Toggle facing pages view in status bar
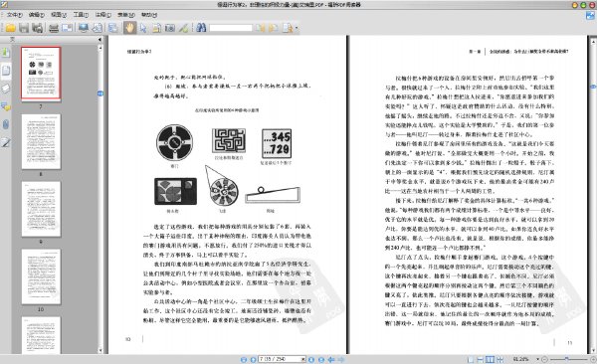 coord(490,359)
